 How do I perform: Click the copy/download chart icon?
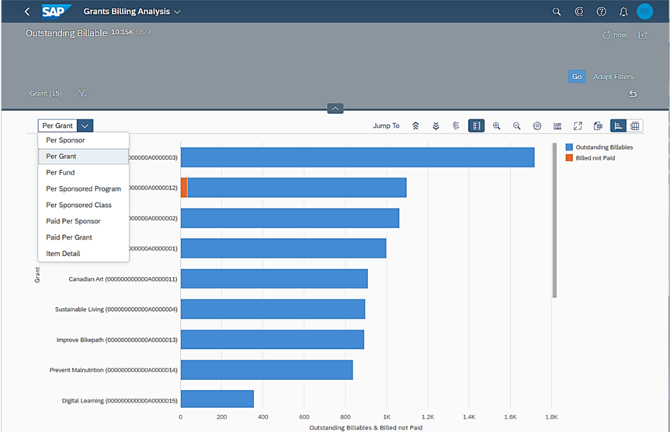[598, 126]
